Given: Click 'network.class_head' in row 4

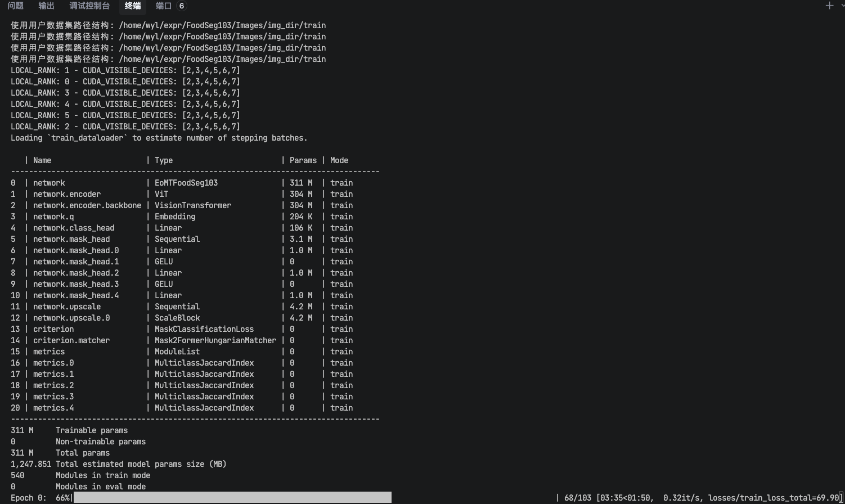Looking at the screenshot, I should click(x=74, y=228).
